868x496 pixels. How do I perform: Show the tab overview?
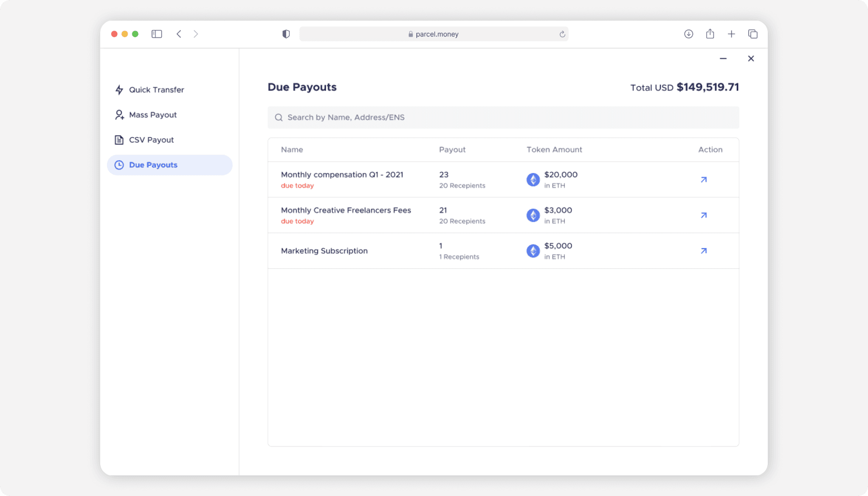[753, 34]
